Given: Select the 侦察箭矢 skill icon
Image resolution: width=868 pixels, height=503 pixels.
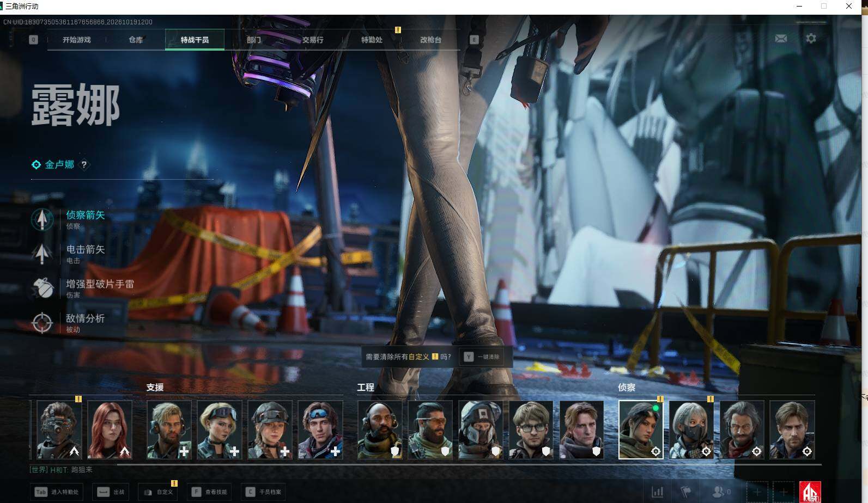Looking at the screenshot, I should click(x=43, y=219).
